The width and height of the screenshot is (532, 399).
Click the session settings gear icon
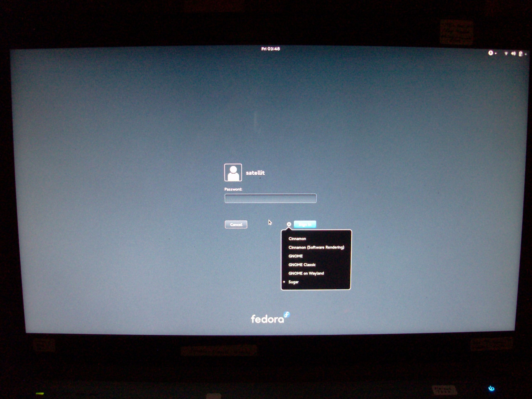click(289, 224)
